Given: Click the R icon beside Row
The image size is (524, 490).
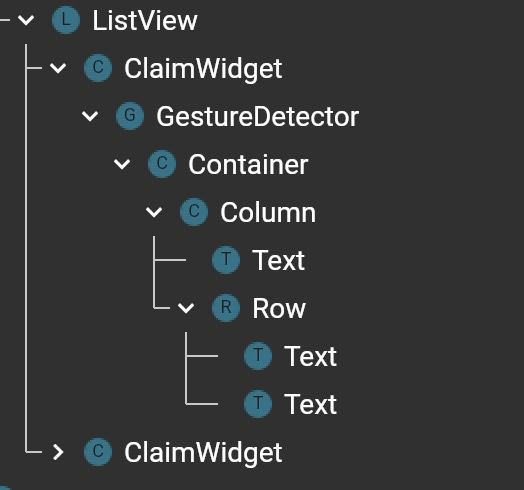Looking at the screenshot, I should point(226,308).
